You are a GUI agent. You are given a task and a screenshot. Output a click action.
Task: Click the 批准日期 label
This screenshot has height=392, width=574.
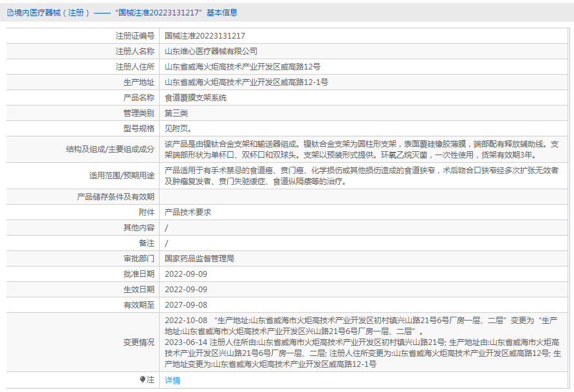[139, 274]
